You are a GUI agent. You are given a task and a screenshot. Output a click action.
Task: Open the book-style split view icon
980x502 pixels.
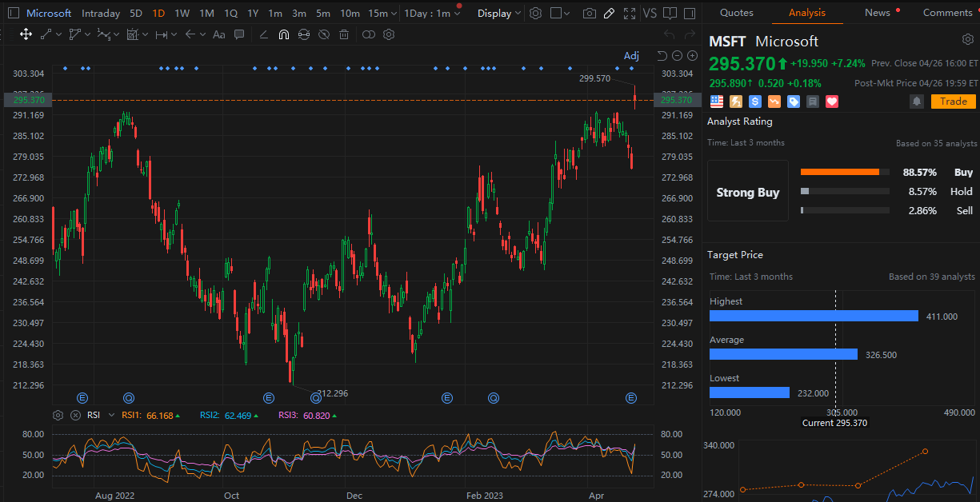coord(670,14)
